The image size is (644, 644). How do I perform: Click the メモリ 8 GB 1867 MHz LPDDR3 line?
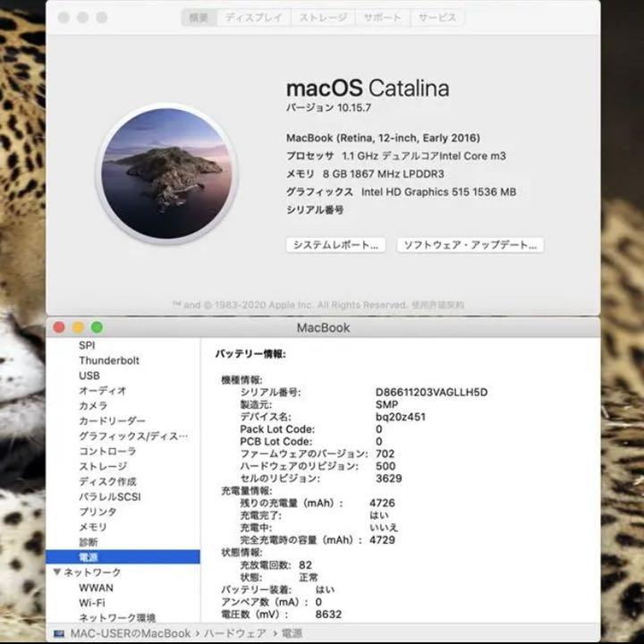pyautogui.click(x=365, y=174)
